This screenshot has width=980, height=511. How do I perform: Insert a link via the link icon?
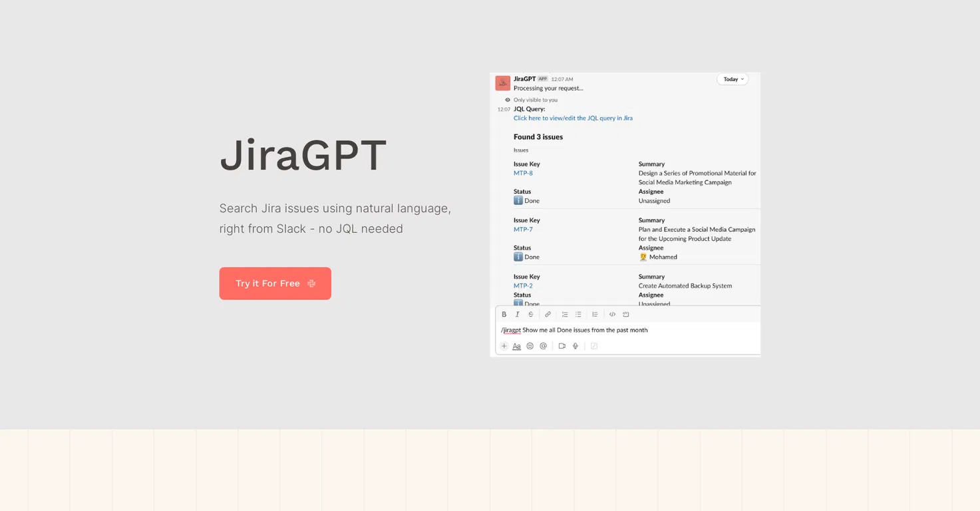tap(548, 315)
